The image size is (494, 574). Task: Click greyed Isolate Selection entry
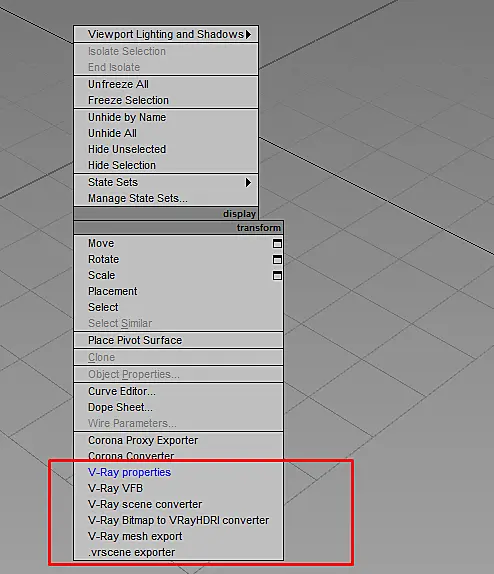tap(166, 52)
